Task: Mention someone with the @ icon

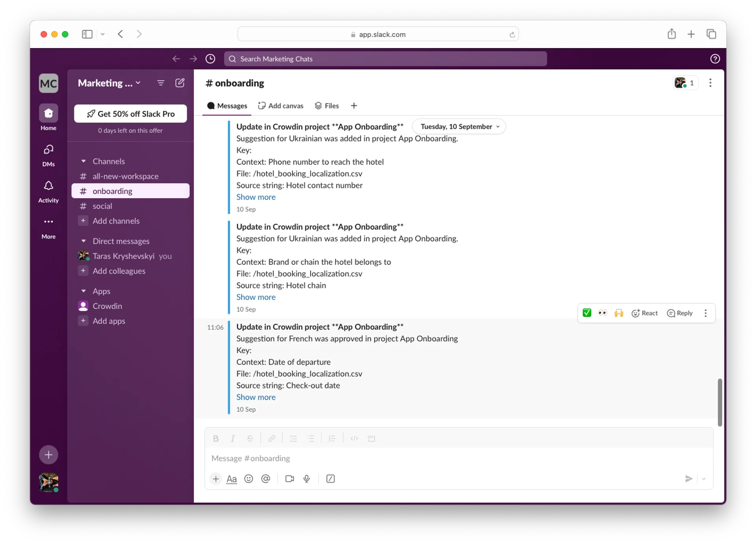Action: (266, 479)
